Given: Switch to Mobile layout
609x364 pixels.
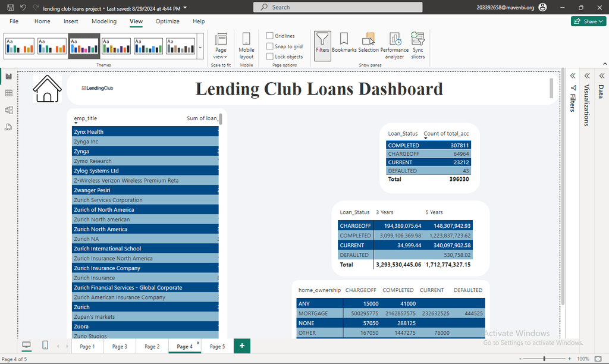Looking at the screenshot, I should 246,46.
